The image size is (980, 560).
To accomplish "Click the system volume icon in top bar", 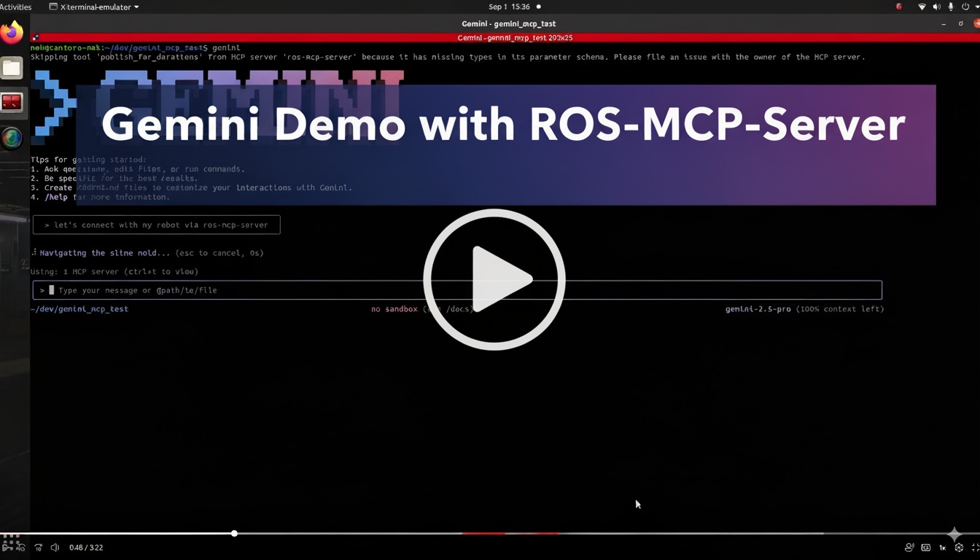I will (x=937, y=7).
